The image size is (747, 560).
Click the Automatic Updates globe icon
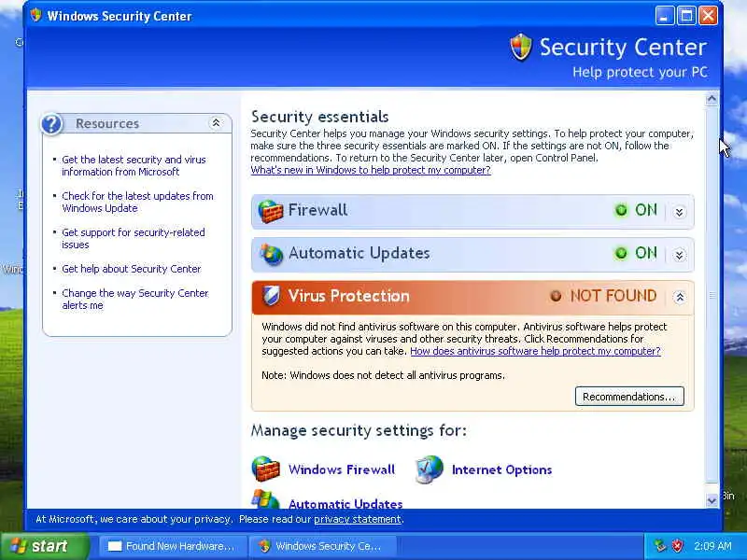(x=271, y=254)
